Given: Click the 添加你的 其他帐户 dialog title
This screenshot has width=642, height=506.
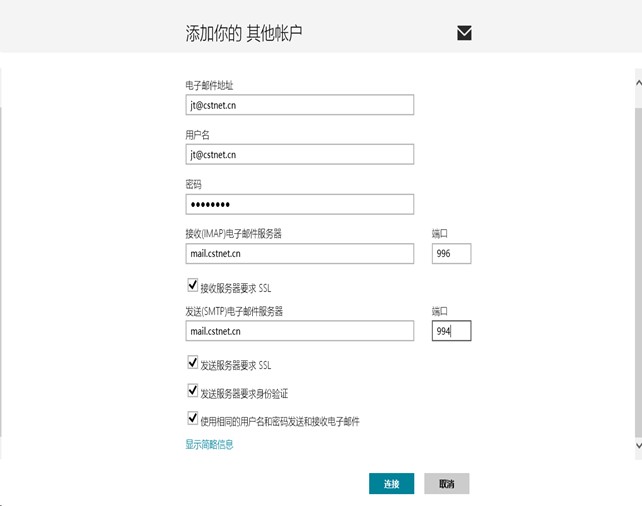Looking at the screenshot, I should coord(244,33).
